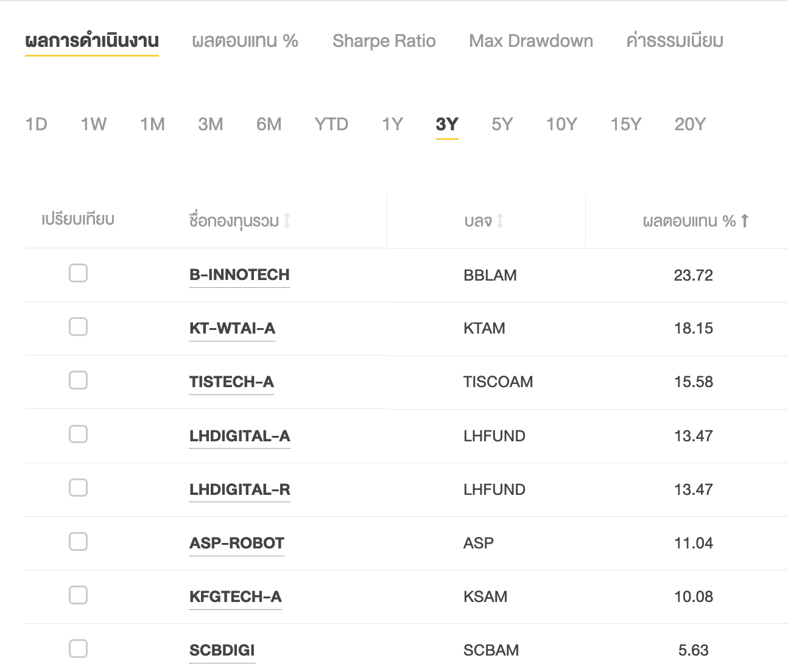Screen dimensions: 788x672
Task: Sort by บลจ column arrows icon
Action: click(500, 220)
